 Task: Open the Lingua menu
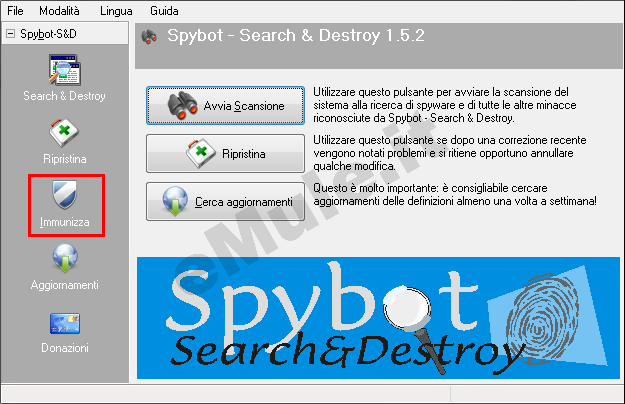click(x=116, y=11)
